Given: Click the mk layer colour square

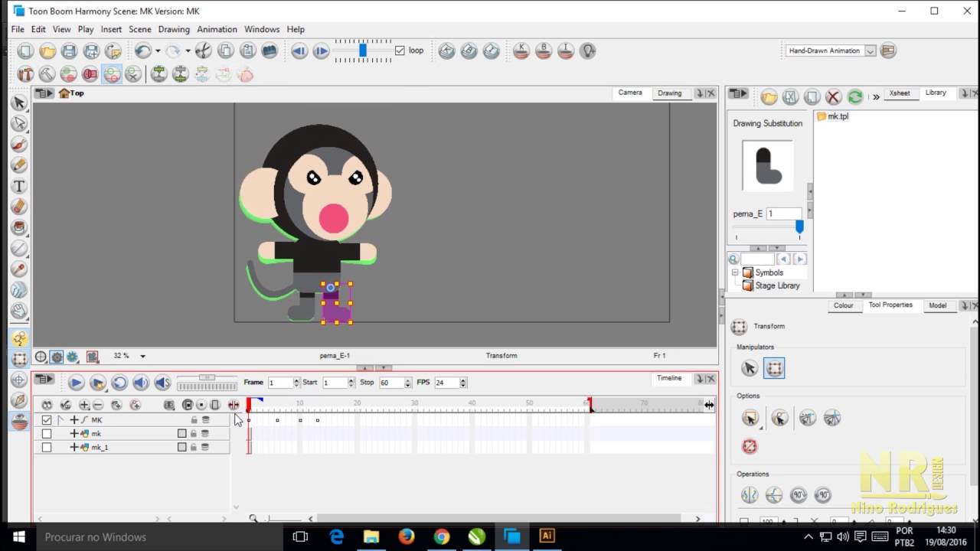Looking at the screenshot, I should click(181, 433).
